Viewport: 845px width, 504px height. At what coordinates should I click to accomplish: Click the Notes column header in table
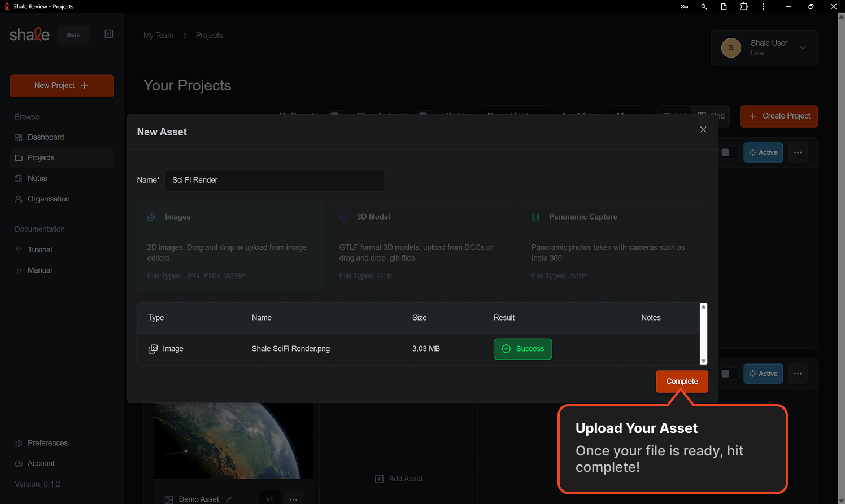pos(651,318)
